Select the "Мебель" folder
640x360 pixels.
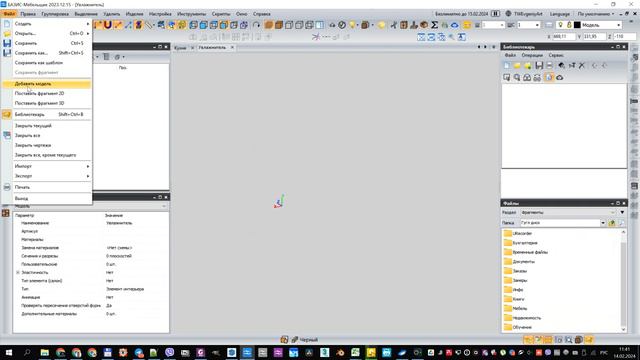(x=516, y=309)
